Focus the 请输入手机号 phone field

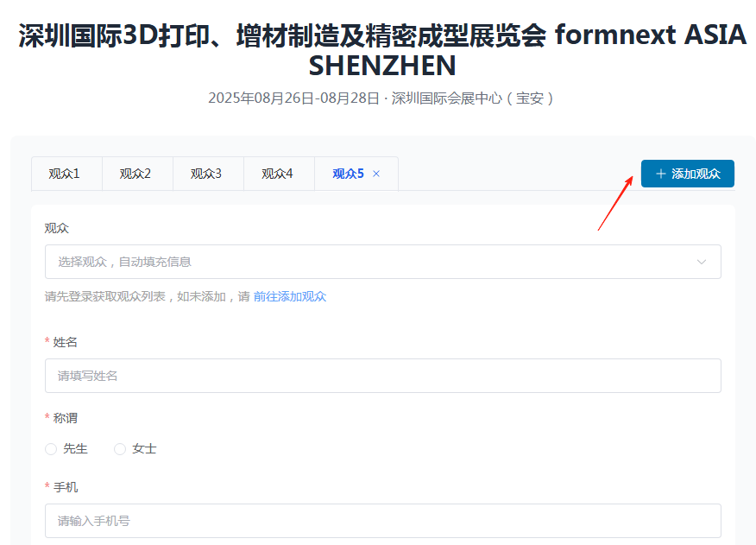click(383, 521)
